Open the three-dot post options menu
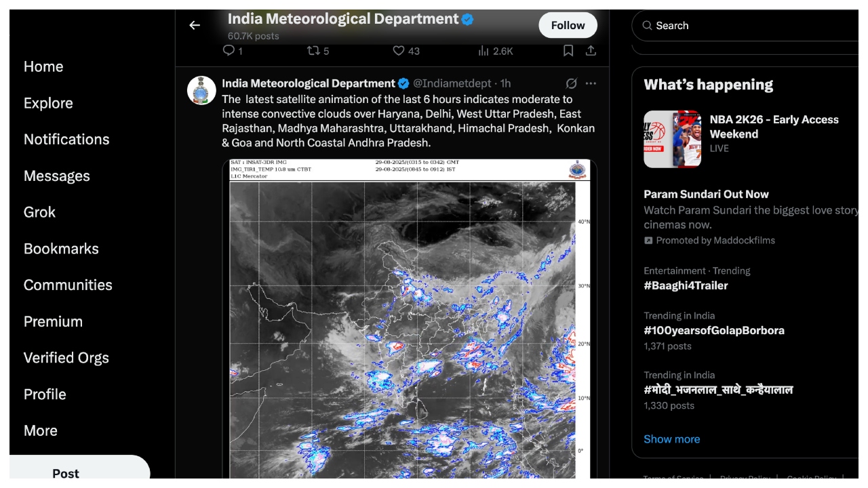The width and height of the screenshot is (868, 488). point(591,83)
